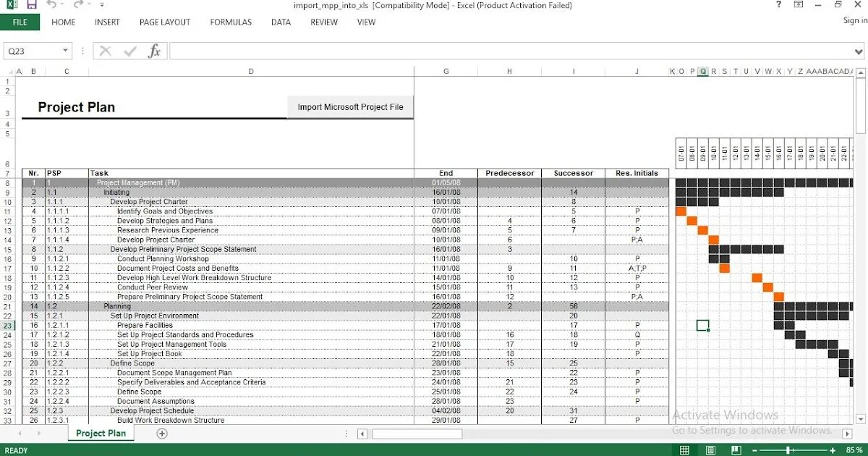The image size is (868, 456).
Task: Switch to Page Break Preview view
Action: (736, 449)
